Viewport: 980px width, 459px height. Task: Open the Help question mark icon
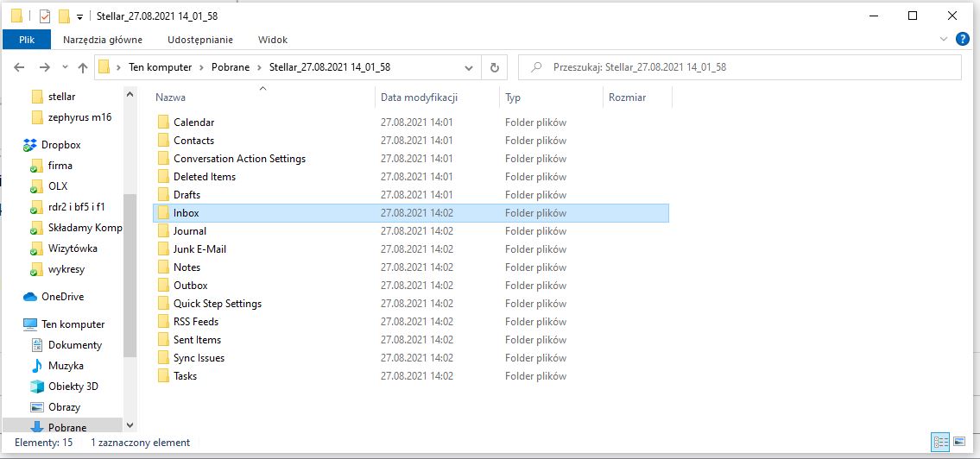(963, 39)
